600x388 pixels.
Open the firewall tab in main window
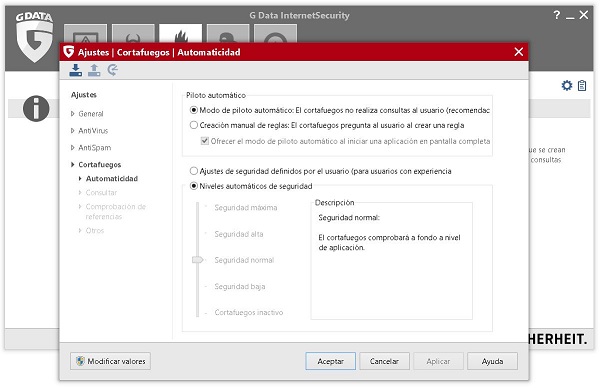(181, 34)
